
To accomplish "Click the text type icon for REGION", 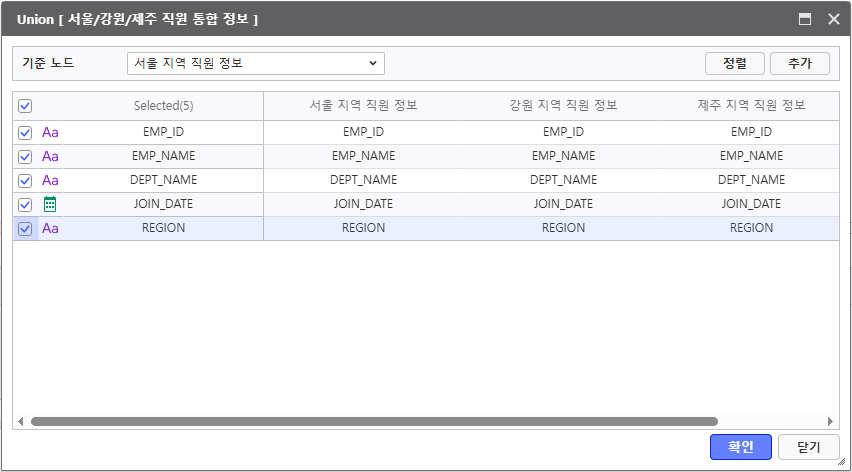I will click(x=50, y=228).
